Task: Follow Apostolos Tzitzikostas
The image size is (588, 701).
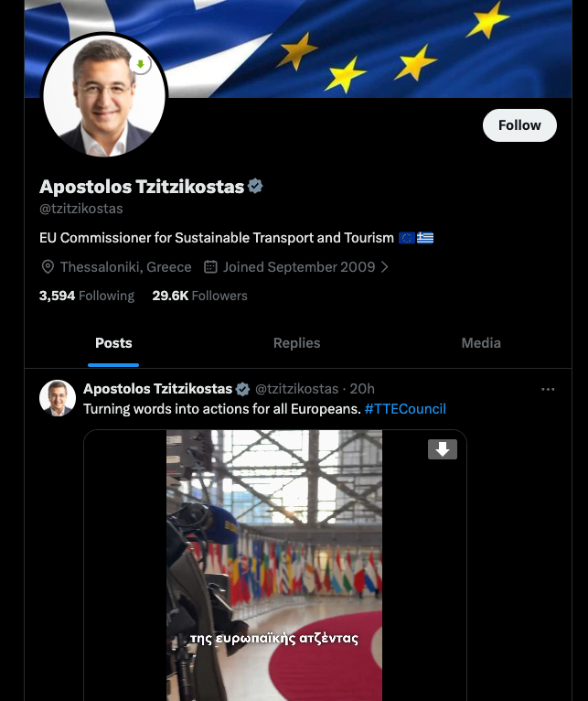Action: click(x=519, y=125)
